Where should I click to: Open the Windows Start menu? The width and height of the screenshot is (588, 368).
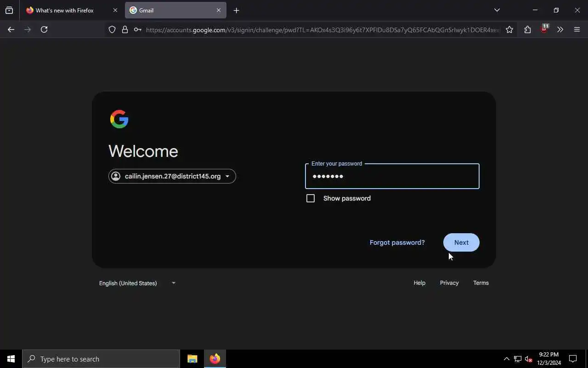click(x=11, y=359)
